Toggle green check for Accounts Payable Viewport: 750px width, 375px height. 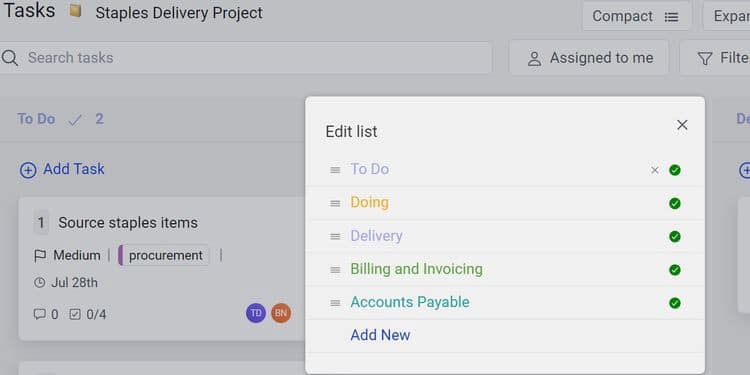coord(675,303)
